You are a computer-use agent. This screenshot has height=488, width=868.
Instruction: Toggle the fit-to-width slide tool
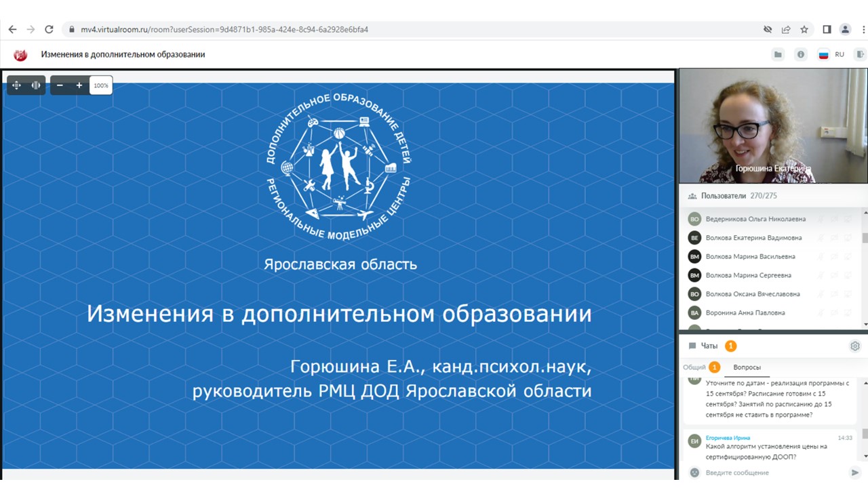(x=36, y=85)
